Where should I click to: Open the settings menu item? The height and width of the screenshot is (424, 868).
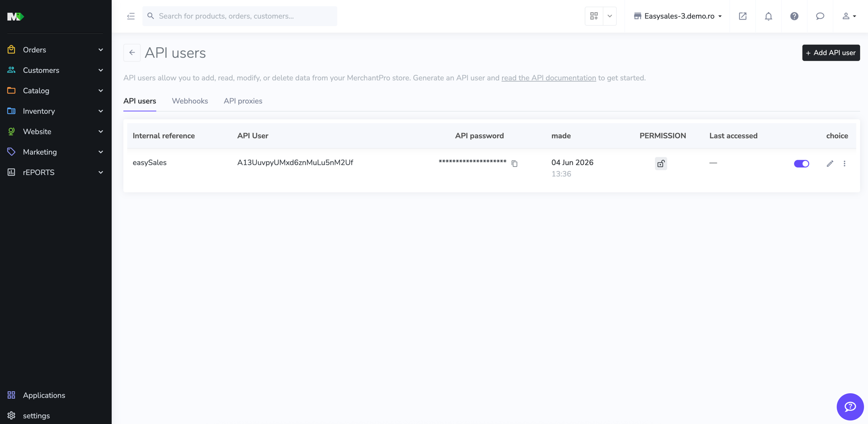coord(56,415)
